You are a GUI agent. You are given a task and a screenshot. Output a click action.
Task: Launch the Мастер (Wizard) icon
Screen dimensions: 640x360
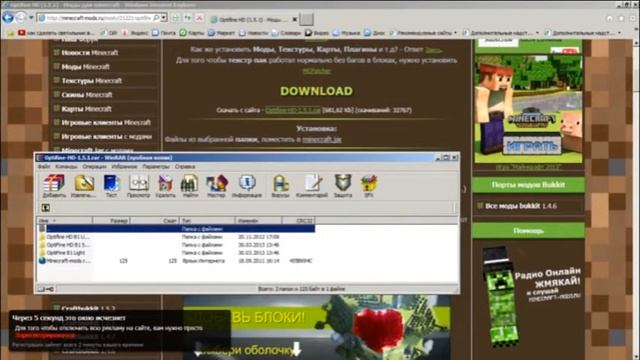point(216,186)
